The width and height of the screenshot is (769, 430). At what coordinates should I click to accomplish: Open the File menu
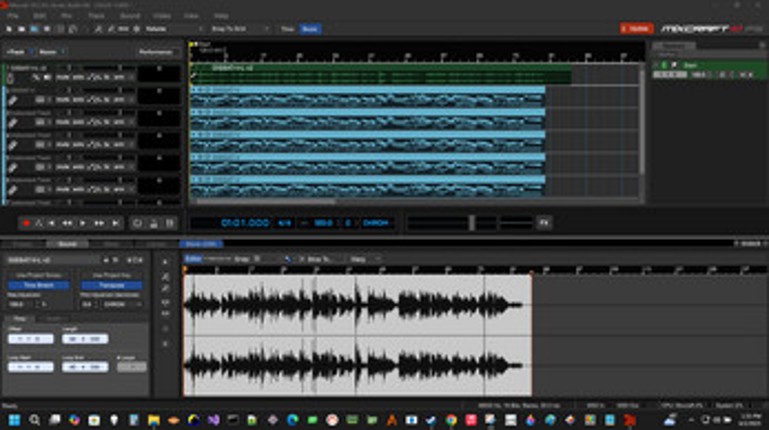tap(13, 16)
